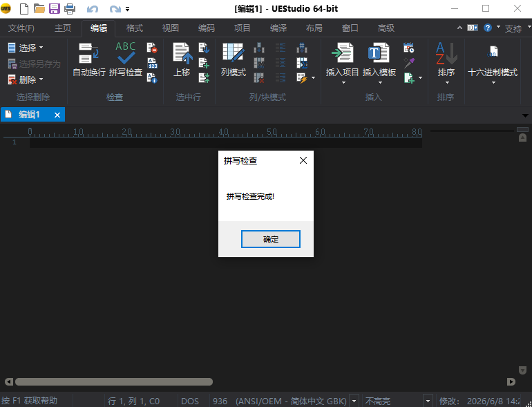
Task: Open the lightning bolt icon's dropdown arrow
Action: point(313,78)
